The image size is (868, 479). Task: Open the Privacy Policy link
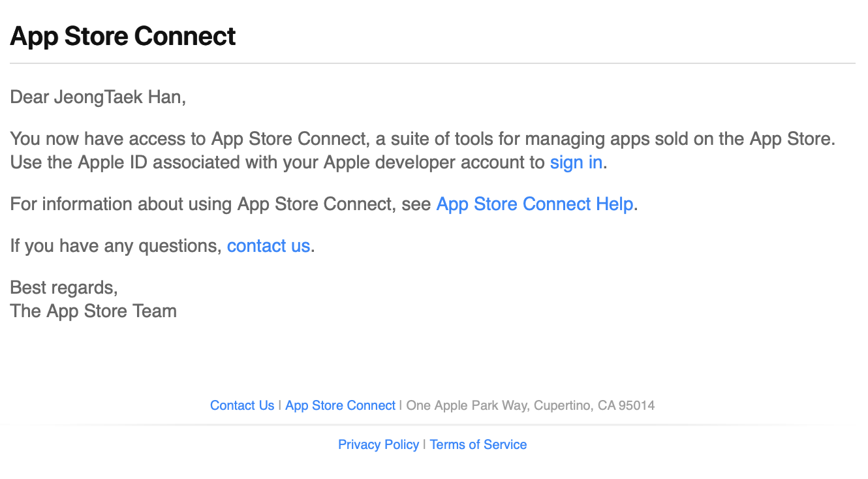click(x=379, y=444)
